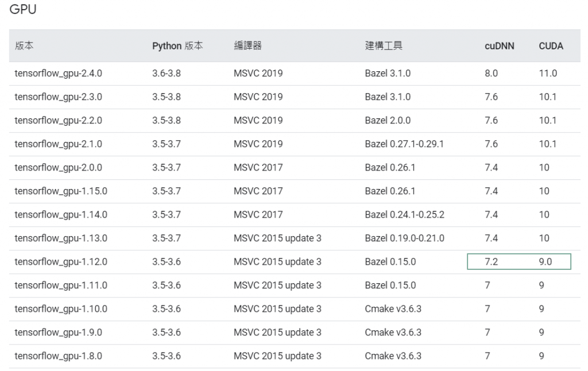Click CUDA 9 in the 1.10.0 row
588x371 pixels.
[541, 310]
